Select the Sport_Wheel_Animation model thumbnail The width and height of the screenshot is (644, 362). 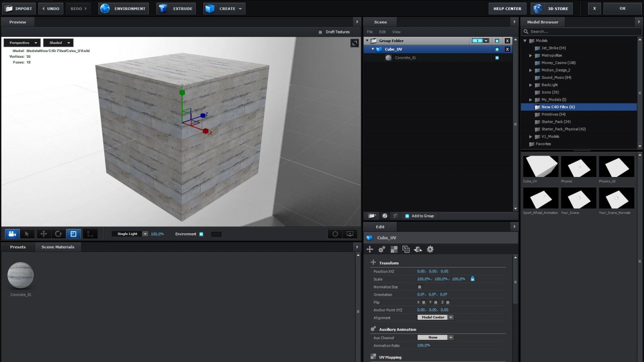click(x=541, y=198)
